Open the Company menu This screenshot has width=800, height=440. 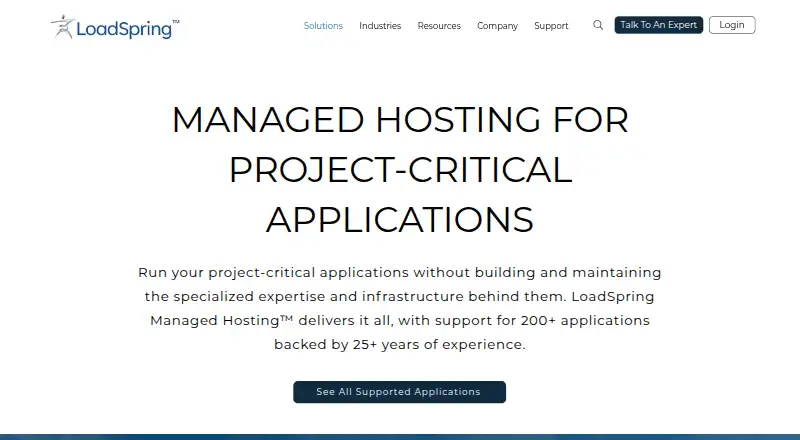[x=497, y=26]
